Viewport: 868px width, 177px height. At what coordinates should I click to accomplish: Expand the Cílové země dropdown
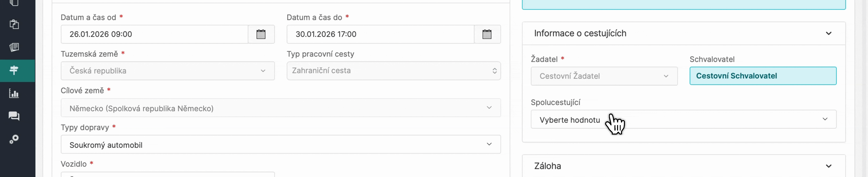280,108
